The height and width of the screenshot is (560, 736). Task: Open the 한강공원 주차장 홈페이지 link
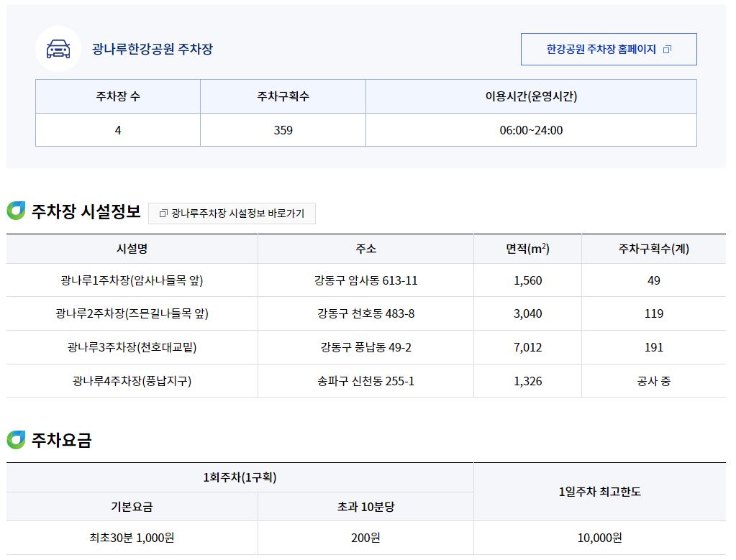[x=609, y=50]
